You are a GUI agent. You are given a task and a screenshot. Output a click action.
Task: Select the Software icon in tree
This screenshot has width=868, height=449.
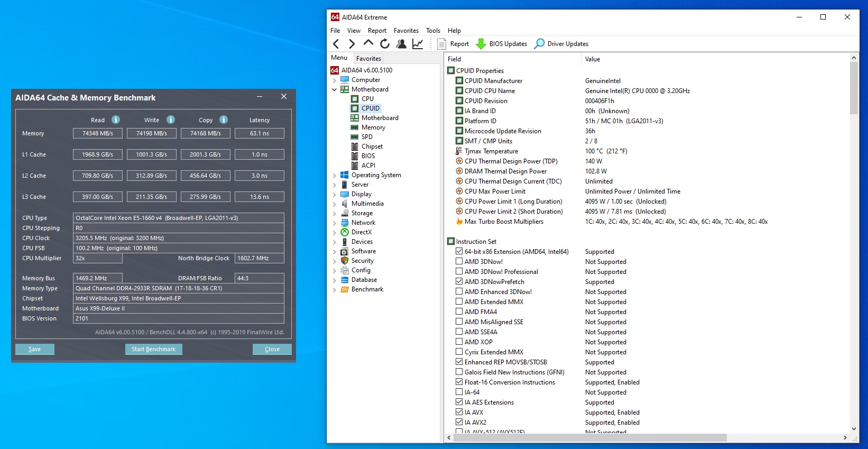(x=345, y=251)
